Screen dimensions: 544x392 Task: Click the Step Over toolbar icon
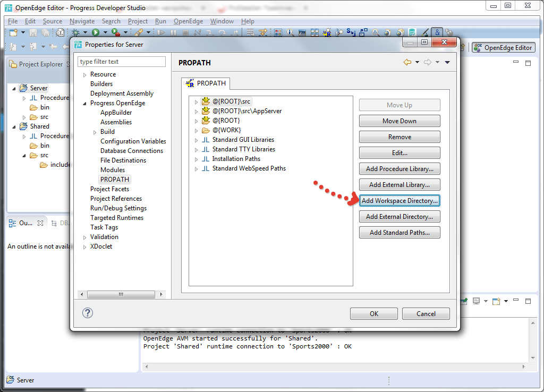click(223, 32)
